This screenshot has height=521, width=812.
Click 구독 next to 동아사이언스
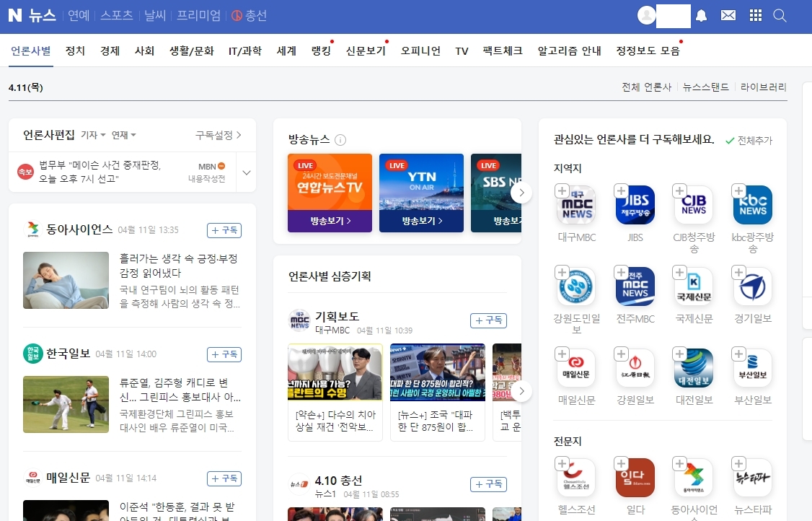224,229
